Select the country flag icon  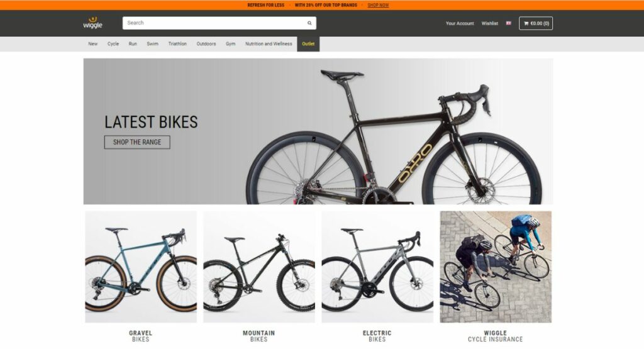click(x=508, y=23)
